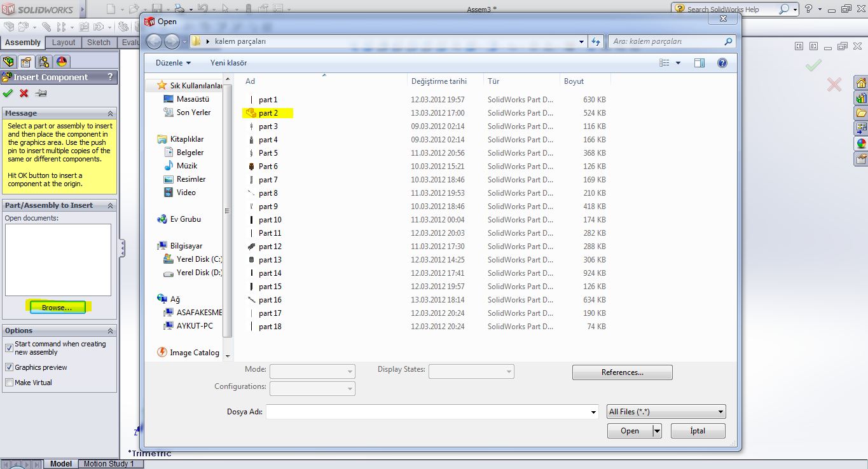Screen dimensions: 868x469
Task: Open the Appearances color ball task pane
Action: 862,144
